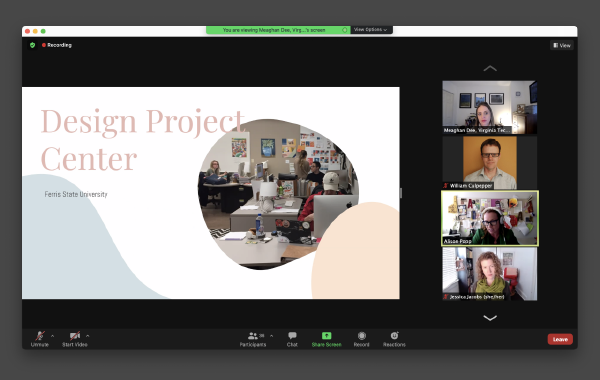This screenshot has width=600, height=380.
Task: Click the green screen-viewing notification bar
Action: (278, 30)
